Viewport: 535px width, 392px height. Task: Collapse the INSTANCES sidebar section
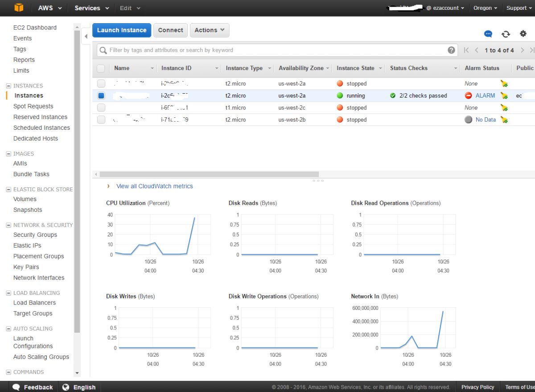pyautogui.click(x=8, y=86)
